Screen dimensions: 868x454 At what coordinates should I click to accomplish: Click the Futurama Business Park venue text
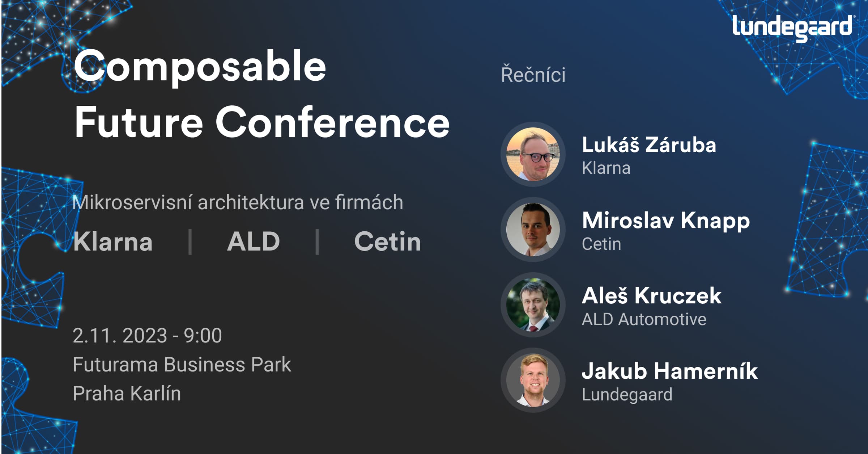coord(182,365)
